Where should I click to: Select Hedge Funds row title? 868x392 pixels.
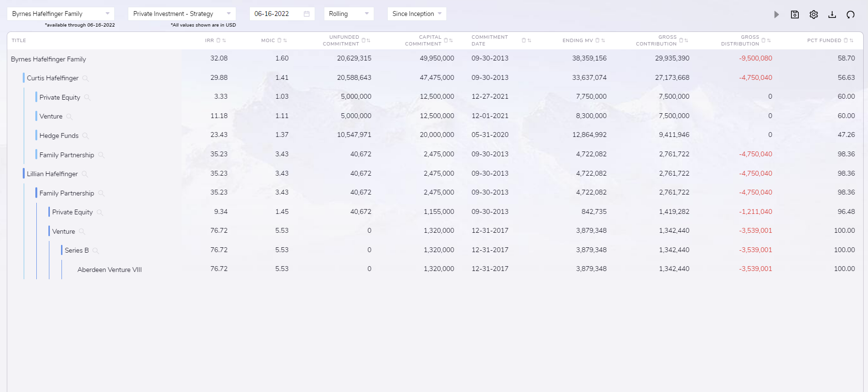pyautogui.click(x=59, y=136)
